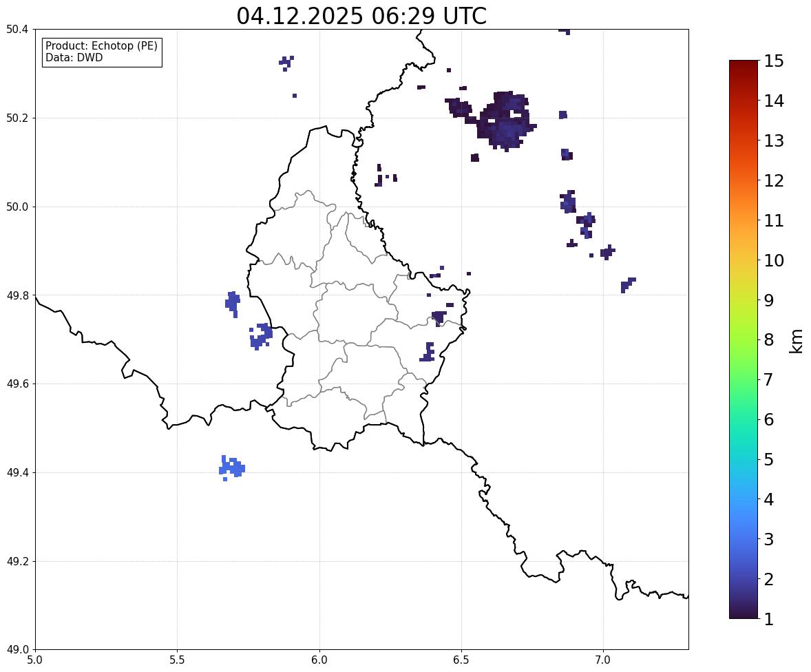
Task: Click the colorbar tick label 7
Action: 768,379
